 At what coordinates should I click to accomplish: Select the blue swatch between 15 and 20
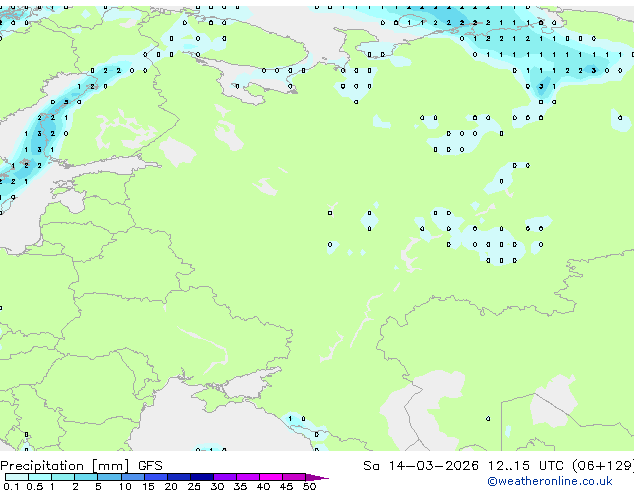tap(155, 477)
